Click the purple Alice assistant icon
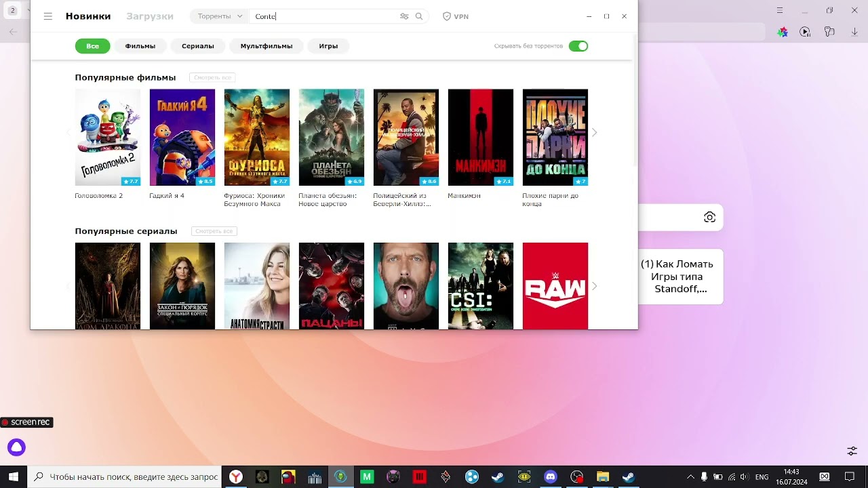The width and height of the screenshot is (868, 488). coord(16,447)
